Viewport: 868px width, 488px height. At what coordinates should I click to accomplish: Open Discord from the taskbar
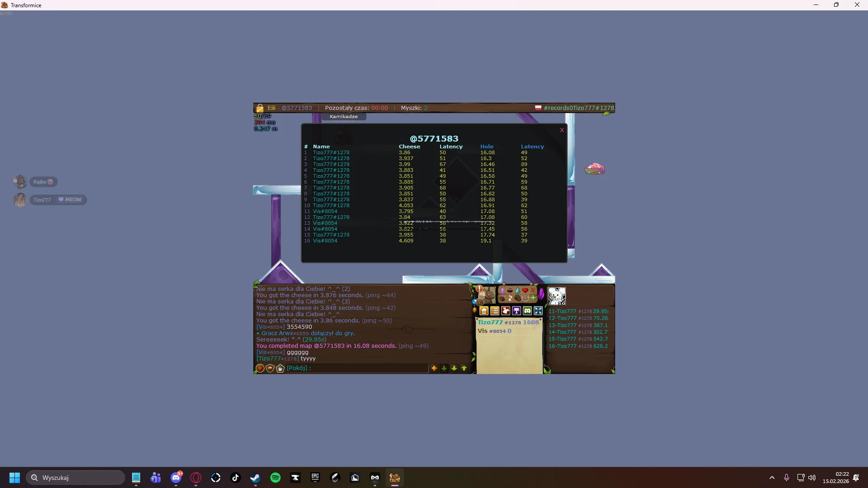pos(176,478)
